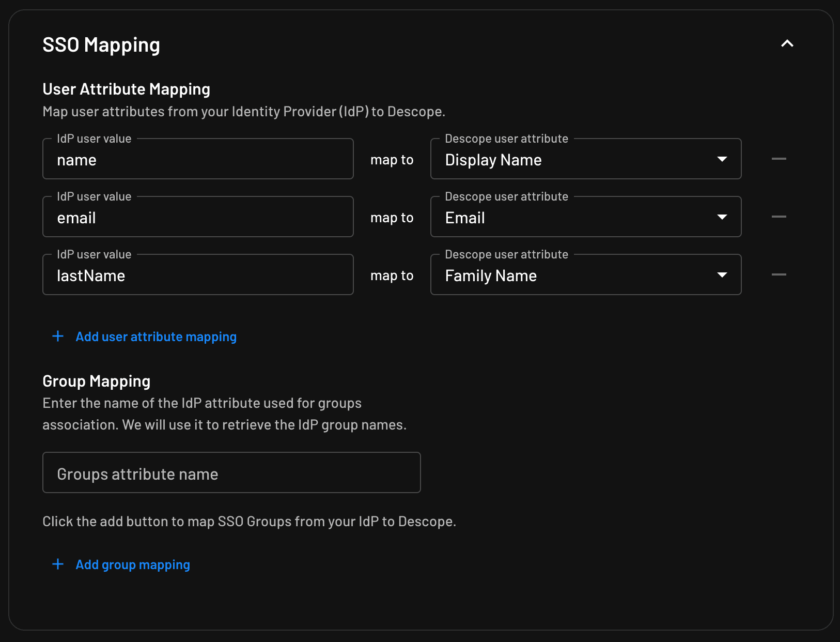Click the Groups attribute name input
Viewport: 840px width, 642px height.
point(231,472)
